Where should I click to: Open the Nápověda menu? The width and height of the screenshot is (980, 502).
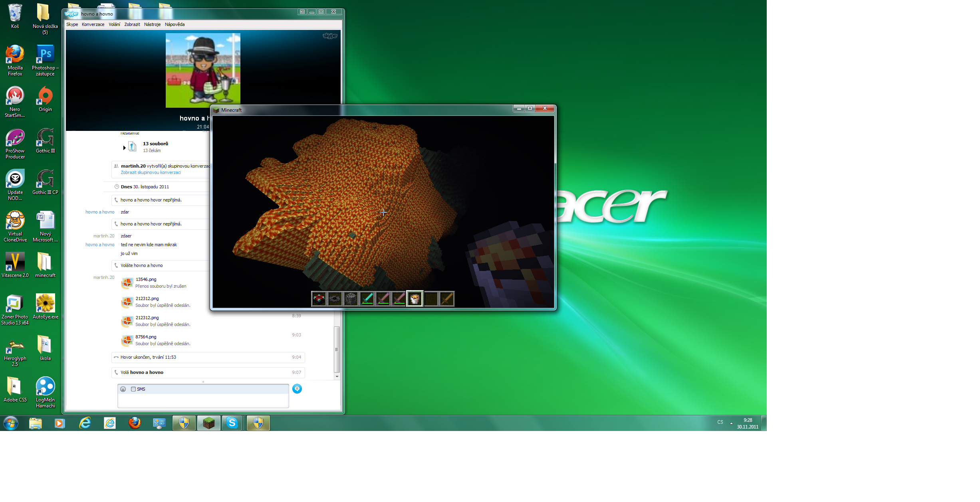click(x=175, y=24)
